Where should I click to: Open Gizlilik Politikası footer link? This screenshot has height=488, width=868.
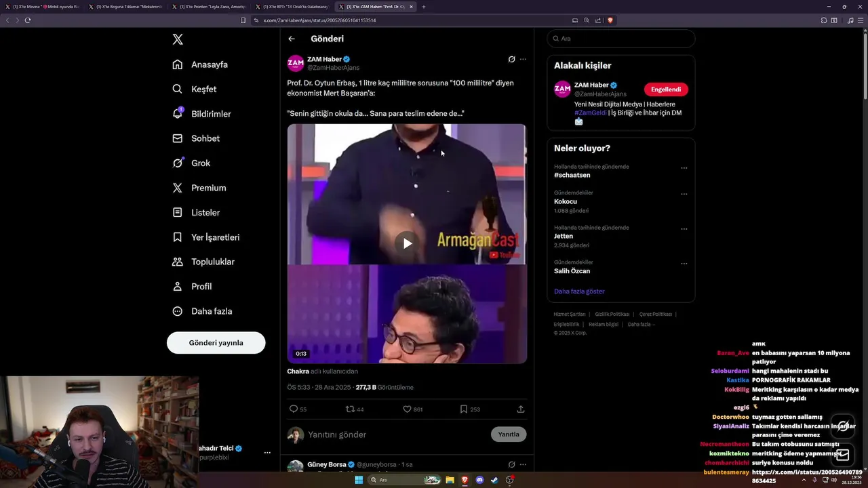(612, 314)
